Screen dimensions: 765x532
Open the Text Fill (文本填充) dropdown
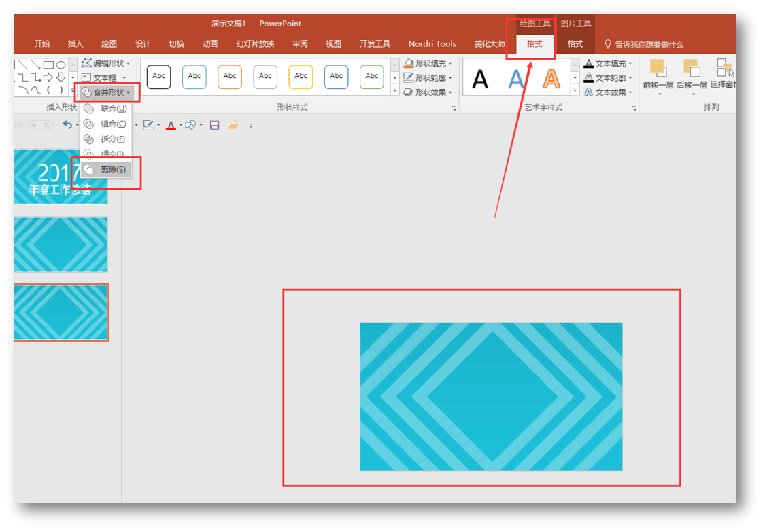(x=608, y=63)
